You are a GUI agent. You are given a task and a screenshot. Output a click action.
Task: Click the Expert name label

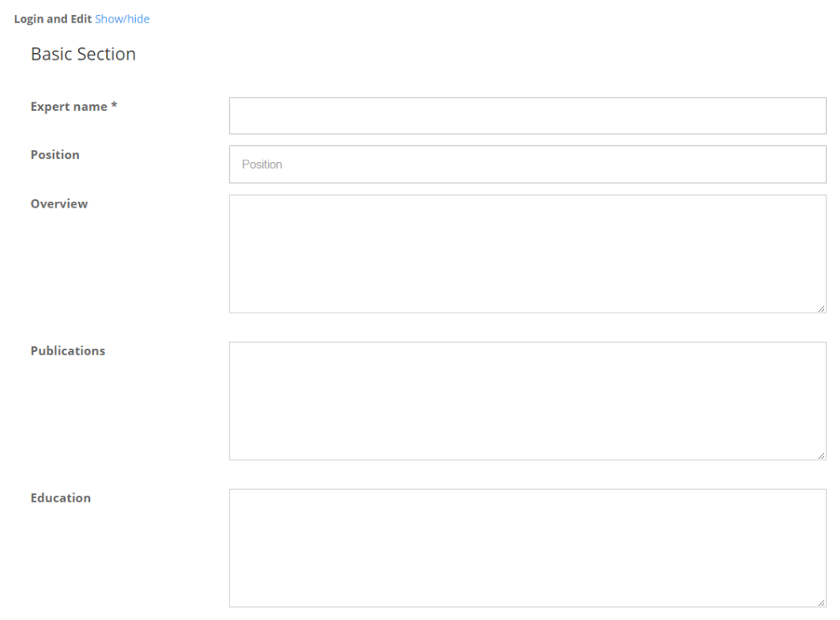pos(69,107)
